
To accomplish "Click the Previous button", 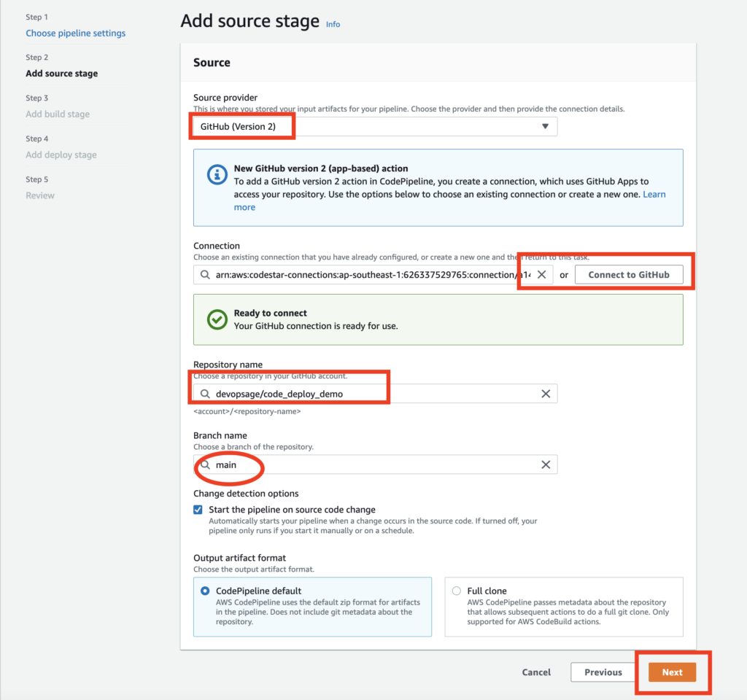I will coord(603,672).
